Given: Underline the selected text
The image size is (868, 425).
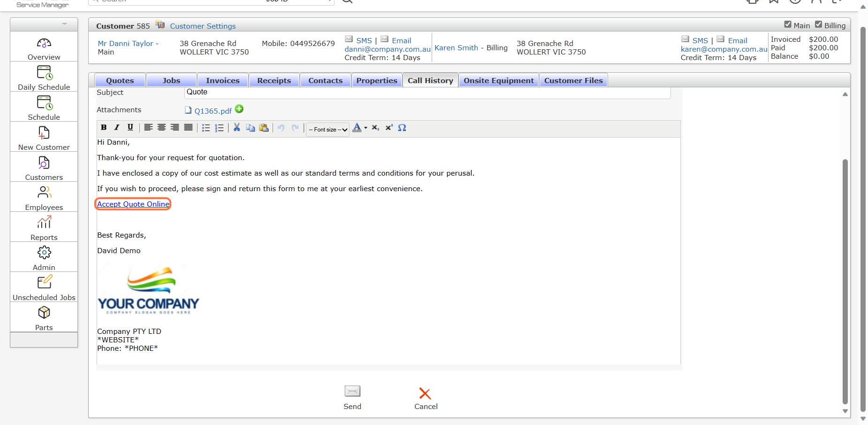Looking at the screenshot, I should click(130, 127).
